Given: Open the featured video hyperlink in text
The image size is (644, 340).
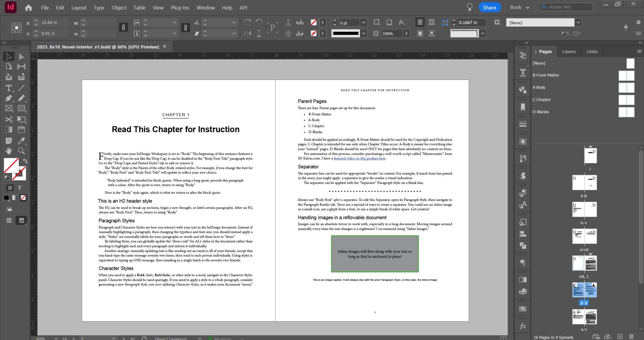Looking at the screenshot, I should coord(359,158).
